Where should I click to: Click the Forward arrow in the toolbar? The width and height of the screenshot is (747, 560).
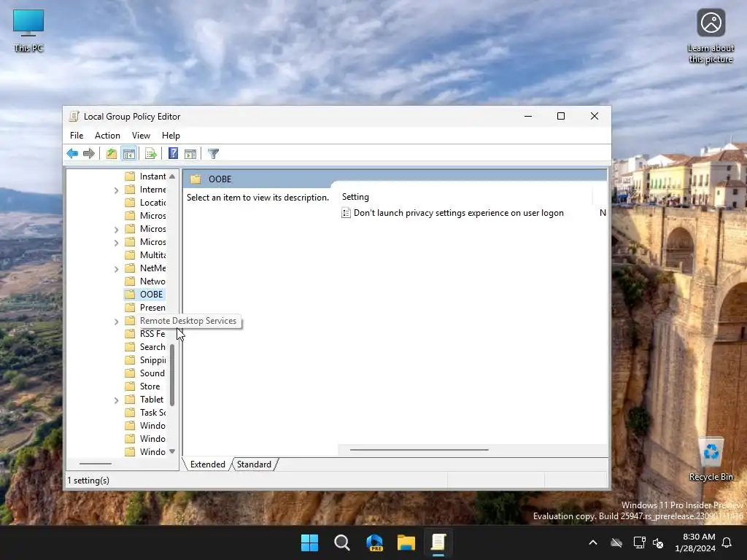tap(88, 153)
